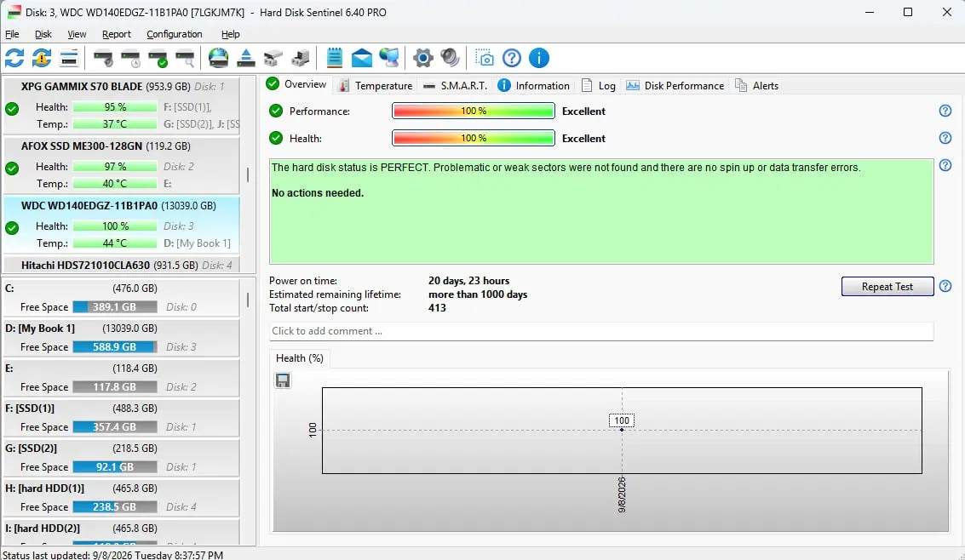Select the XPG GAMMIX S70 BLADE disk
965x560 pixels.
click(121, 106)
